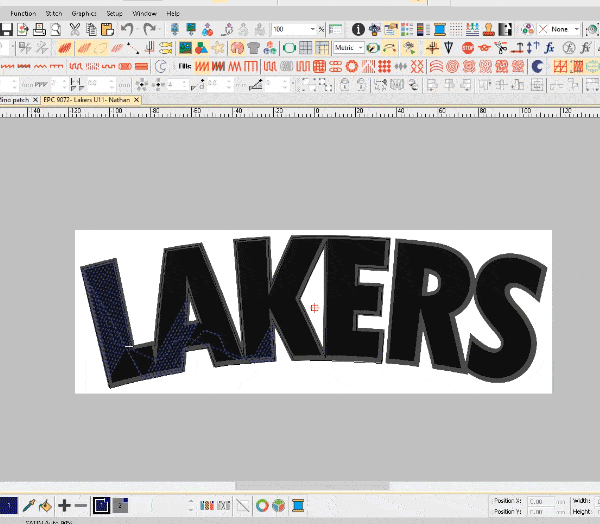600x524 pixels.
Task: Open Print Preview magnifier icon
Action: pyautogui.click(x=56, y=29)
